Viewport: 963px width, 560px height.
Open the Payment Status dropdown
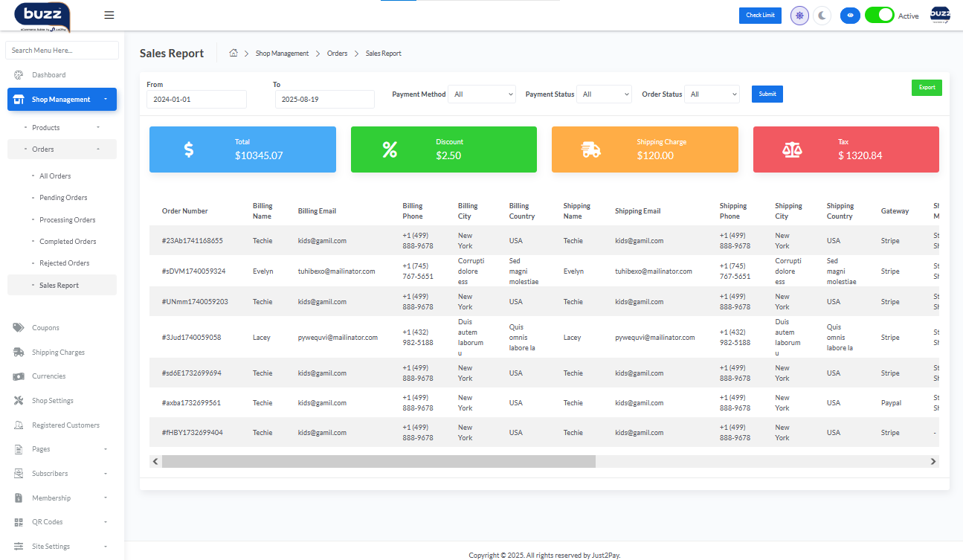(604, 94)
